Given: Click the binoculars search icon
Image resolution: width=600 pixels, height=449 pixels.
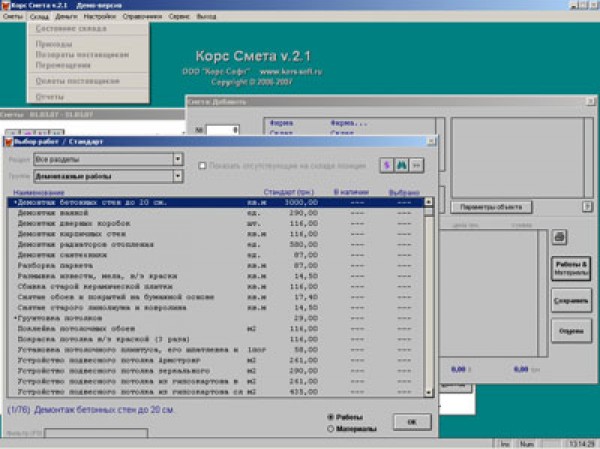Looking at the screenshot, I should 401,164.
